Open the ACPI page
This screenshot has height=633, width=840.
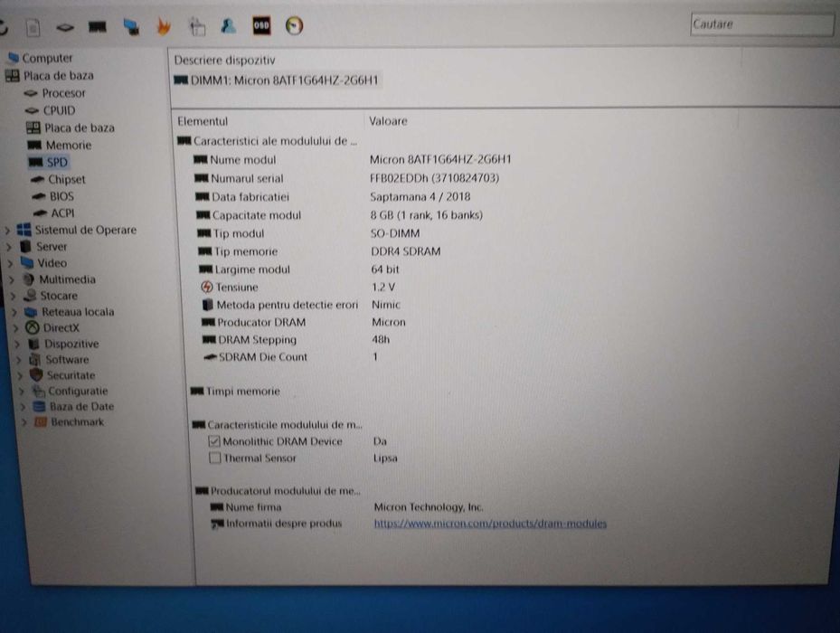(x=54, y=213)
